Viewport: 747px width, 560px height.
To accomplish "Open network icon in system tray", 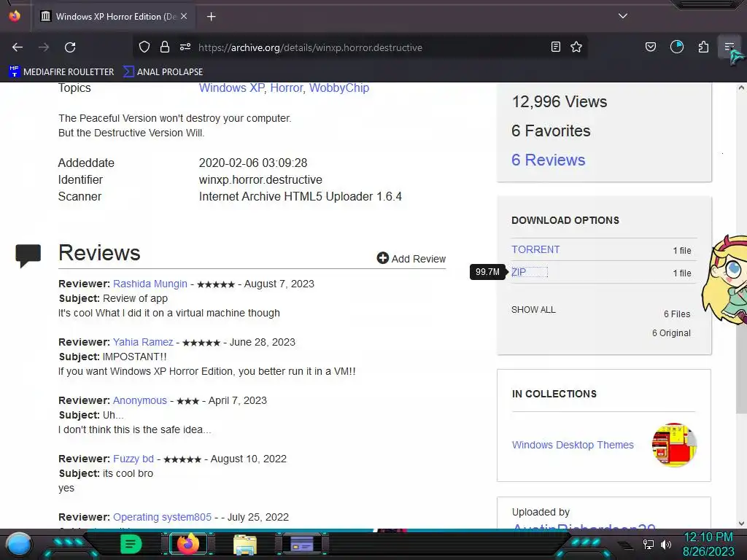I will pos(649,544).
